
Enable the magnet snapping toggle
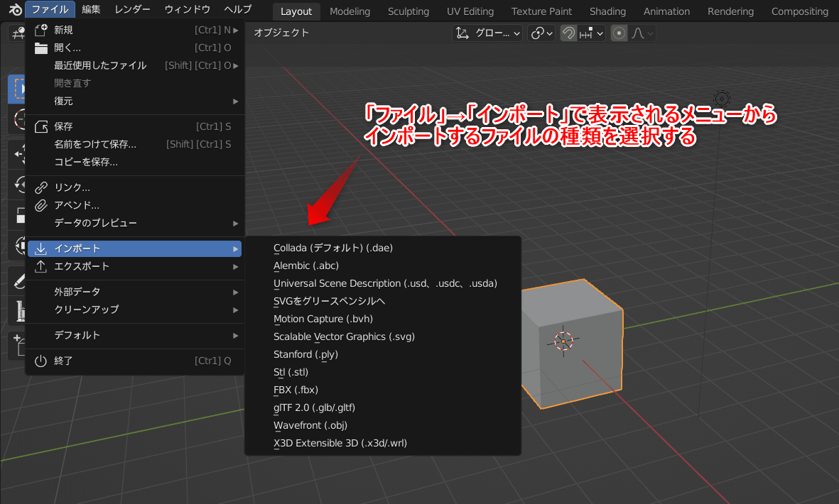point(568,33)
